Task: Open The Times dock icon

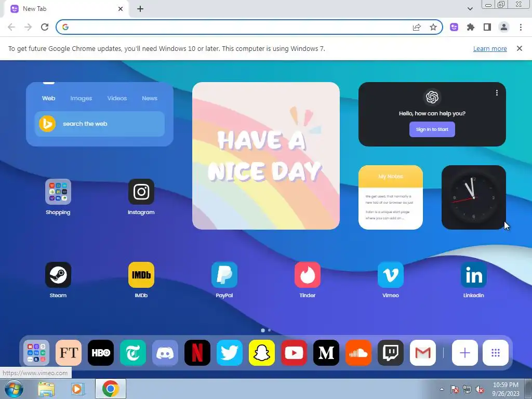Action: click(x=133, y=353)
